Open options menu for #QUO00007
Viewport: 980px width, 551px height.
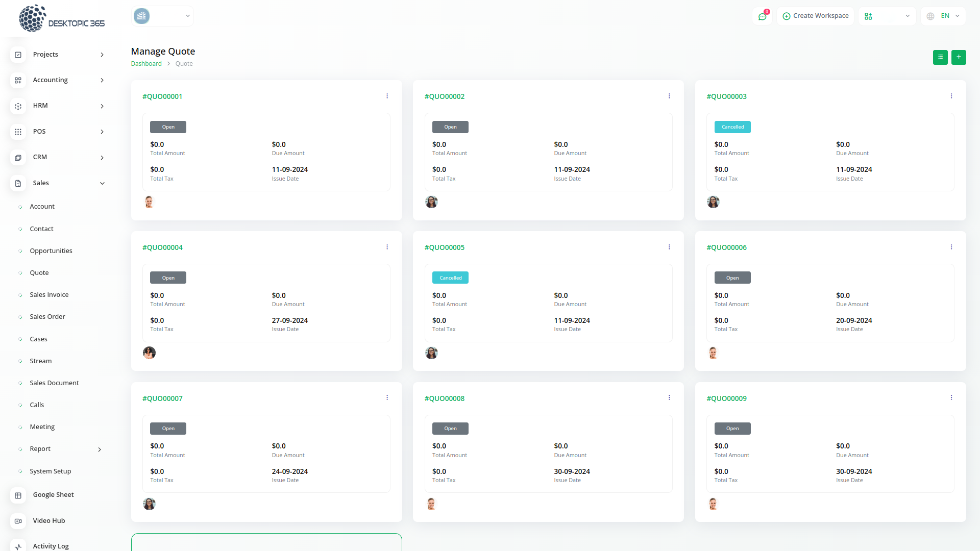[x=387, y=397]
